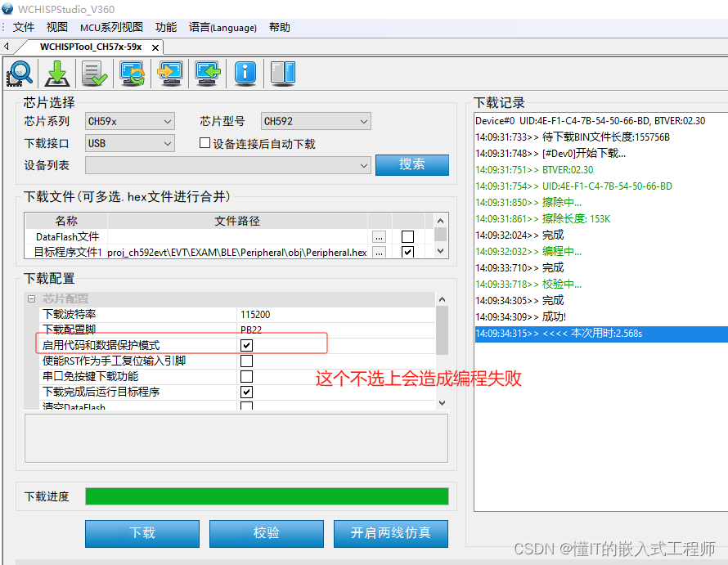Toggle 下载完成后运行目标程序 checkbox
The width and height of the screenshot is (728, 565).
pos(246,392)
